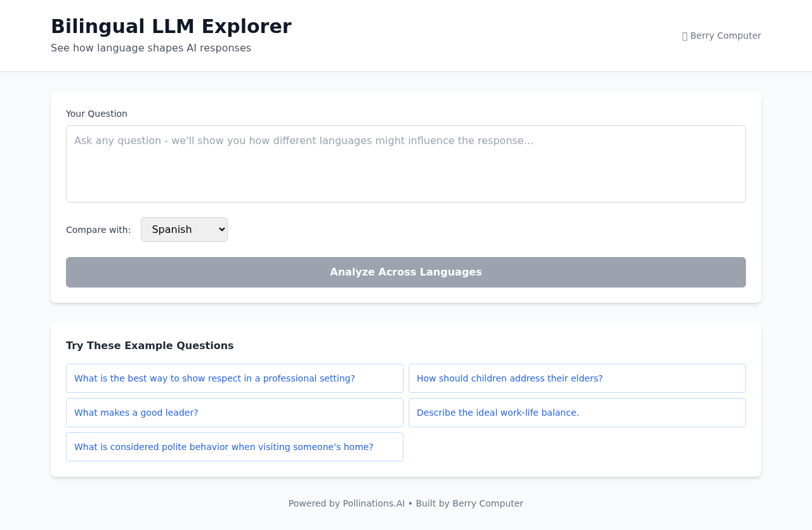Choose the children addressing elders example

point(510,378)
